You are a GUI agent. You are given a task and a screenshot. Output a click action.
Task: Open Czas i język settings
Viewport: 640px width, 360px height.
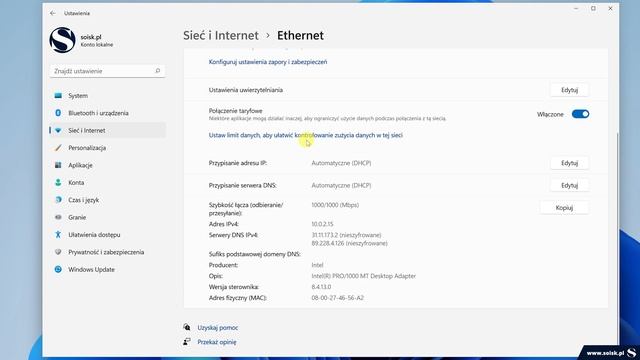pyautogui.click(x=108, y=200)
